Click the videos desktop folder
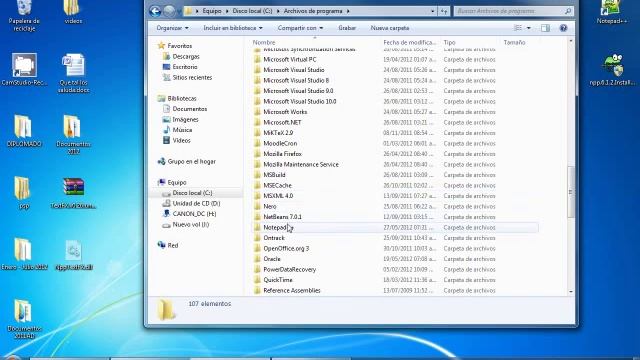Image resolution: width=640 pixels, height=360 pixels. coord(73,12)
